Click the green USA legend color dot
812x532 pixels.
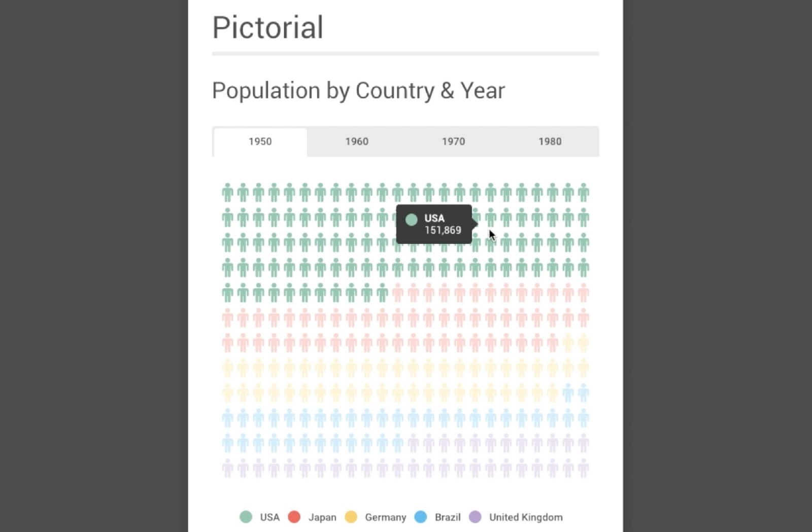pos(246,517)
